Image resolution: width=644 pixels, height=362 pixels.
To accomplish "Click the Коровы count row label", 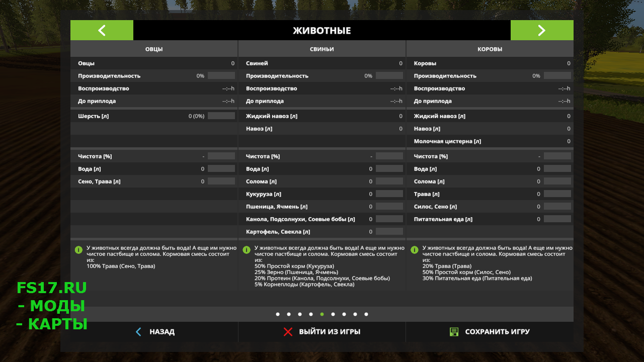I will point(425,63).
